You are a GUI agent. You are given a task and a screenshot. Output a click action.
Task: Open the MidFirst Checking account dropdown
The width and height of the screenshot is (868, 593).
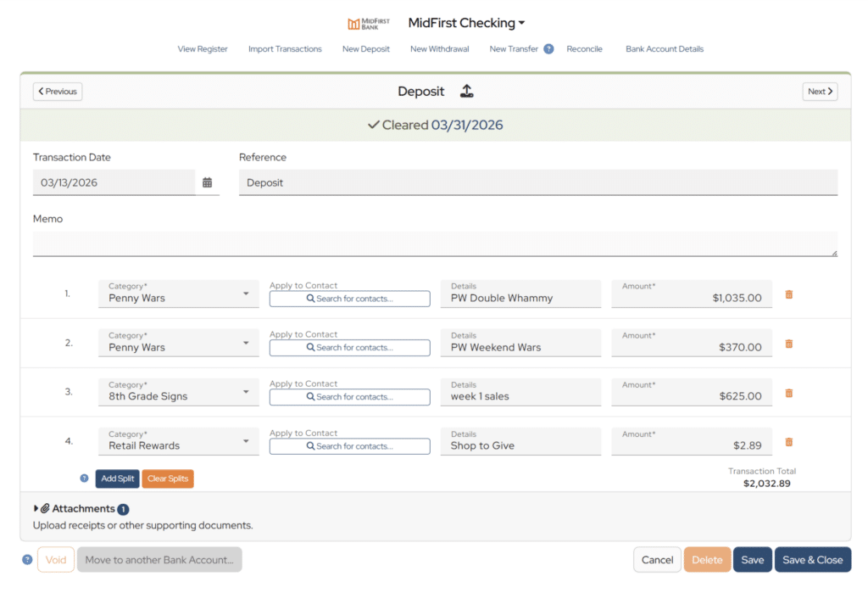[x=466, y=23]
